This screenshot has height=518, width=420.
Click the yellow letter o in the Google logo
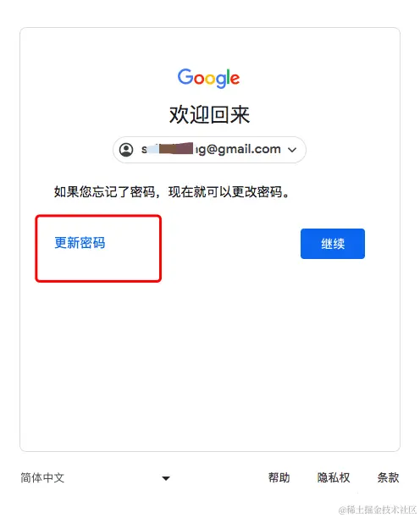click(x=210, y=80)
